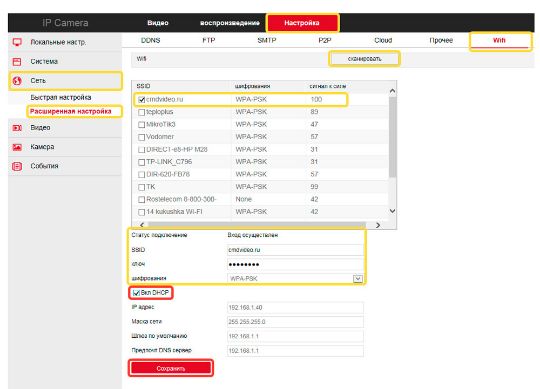Switch to the Прочее tab
This screenshot has width=540, height=389.
pos(441,40)
